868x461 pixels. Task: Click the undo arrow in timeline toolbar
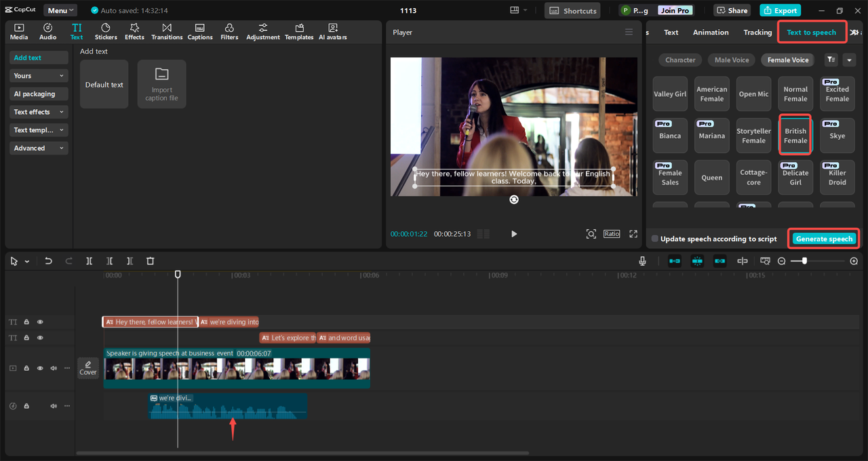pos(48,261)
